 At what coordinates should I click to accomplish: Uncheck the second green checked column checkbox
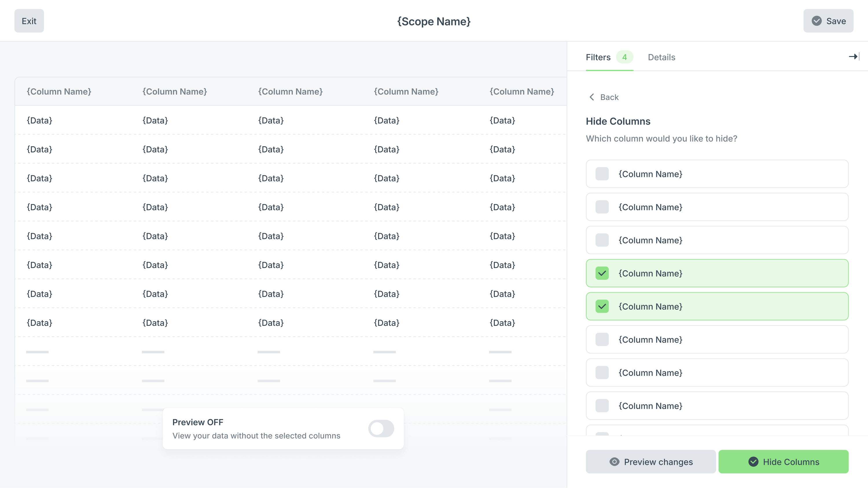click(602, 306)
